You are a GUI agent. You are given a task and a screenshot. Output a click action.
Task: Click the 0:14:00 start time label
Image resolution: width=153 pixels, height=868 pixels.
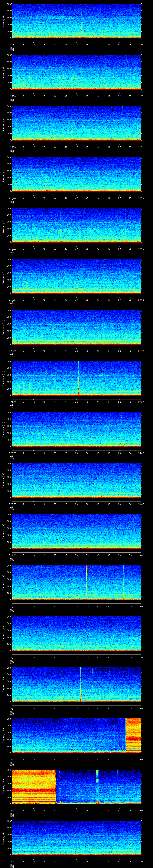(x=12, y=44)
